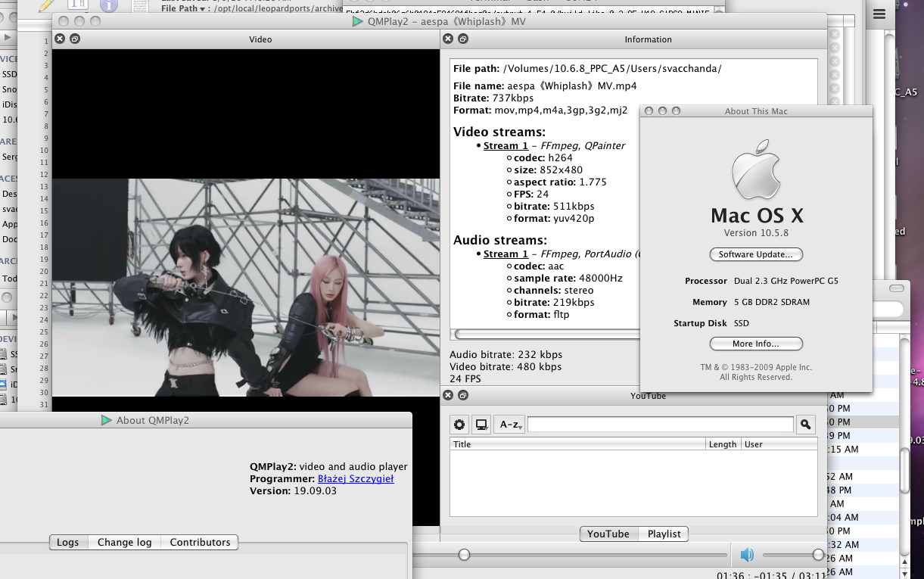Click the More Info button
The width and height of the screenshot is (924, 579).
(x=756, y=344)
